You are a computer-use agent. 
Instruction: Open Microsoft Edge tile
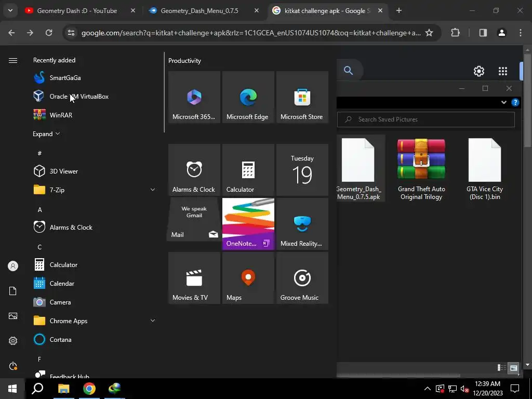[x=248, y=97]
